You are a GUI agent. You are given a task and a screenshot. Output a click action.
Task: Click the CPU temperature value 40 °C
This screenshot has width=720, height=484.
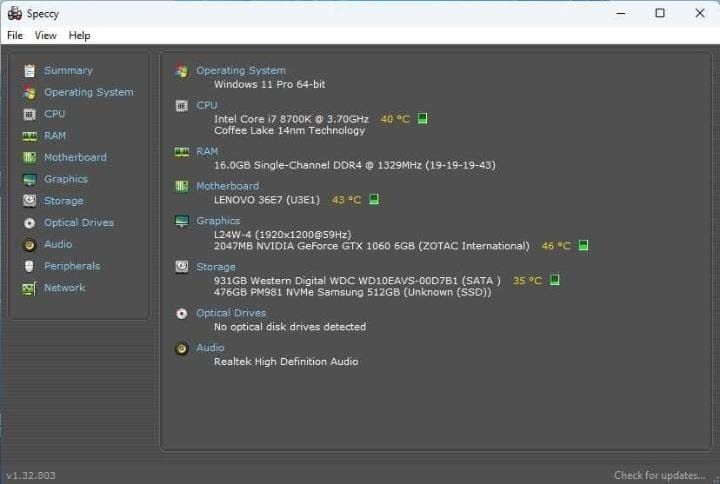coord(395,119)
